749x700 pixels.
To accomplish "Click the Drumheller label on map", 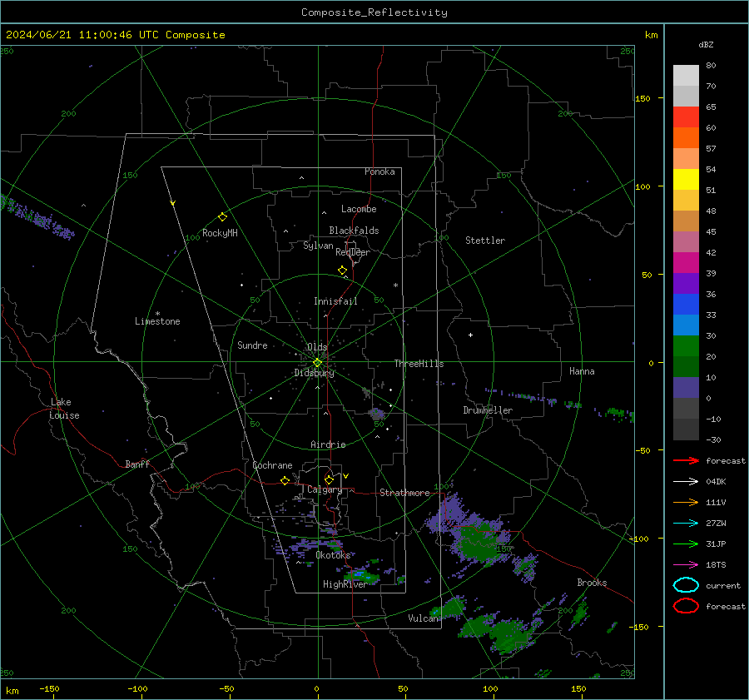I will [x=488, y=410].
